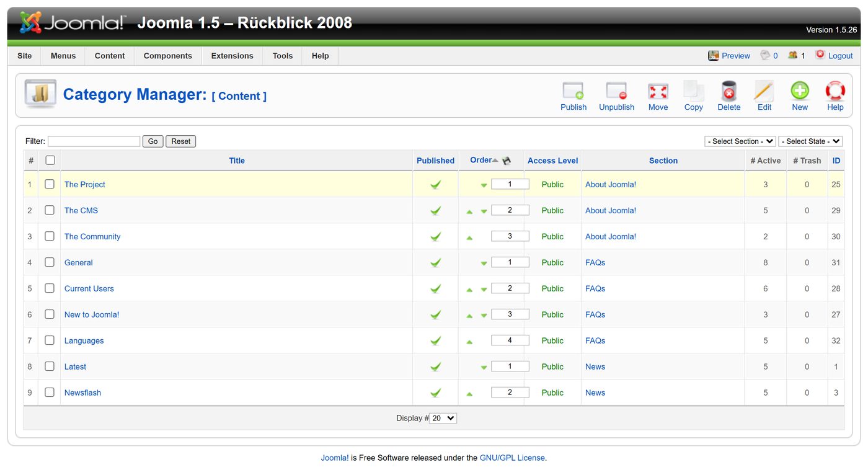Move Newsflash category up

click(x=469, y=394)
